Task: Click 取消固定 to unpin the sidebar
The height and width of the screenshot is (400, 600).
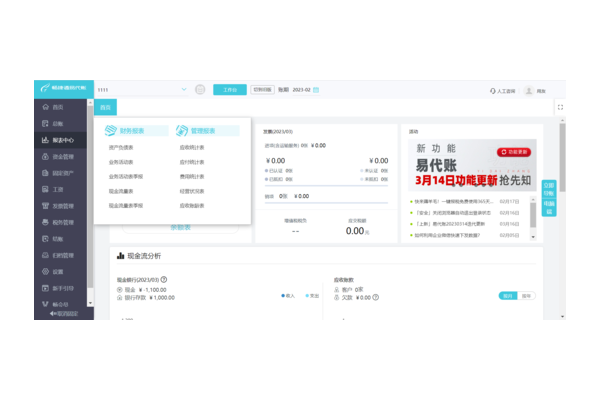Action: tap(64, 313)
